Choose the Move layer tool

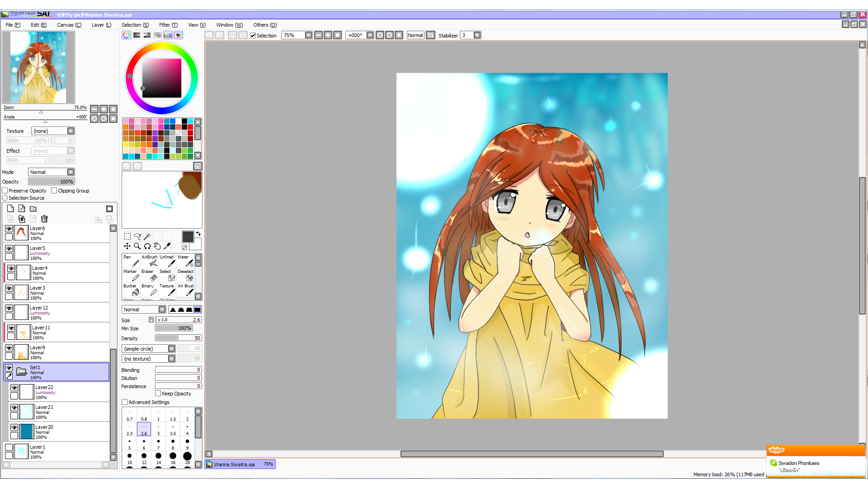click(127, 246)
